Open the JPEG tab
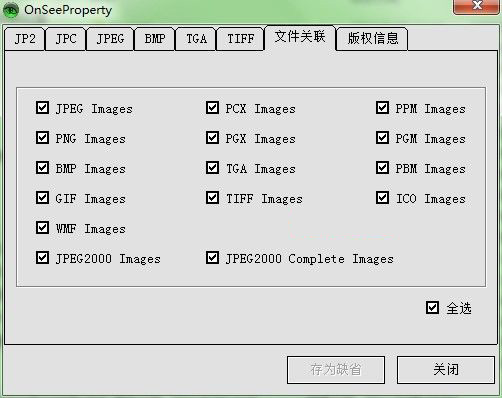 pyautogui.click(x=110, y=39)
